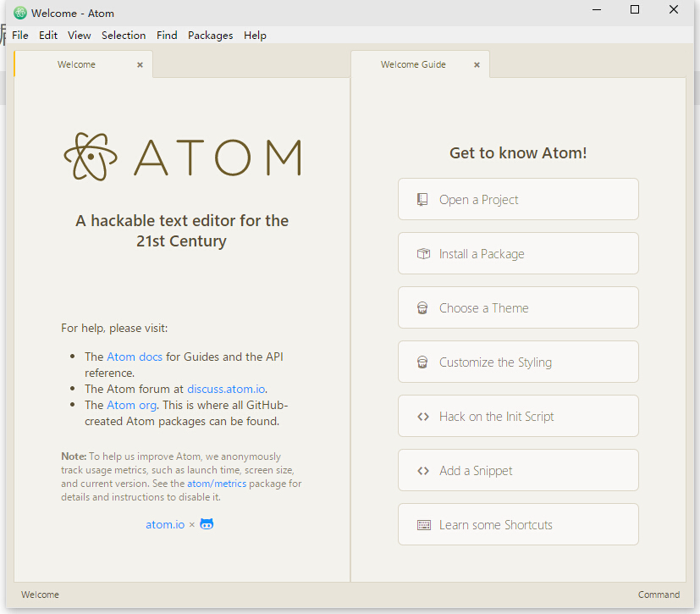
Task: Click the code brackets icon on Add a Snippet
Action: [x=422, y=470]
